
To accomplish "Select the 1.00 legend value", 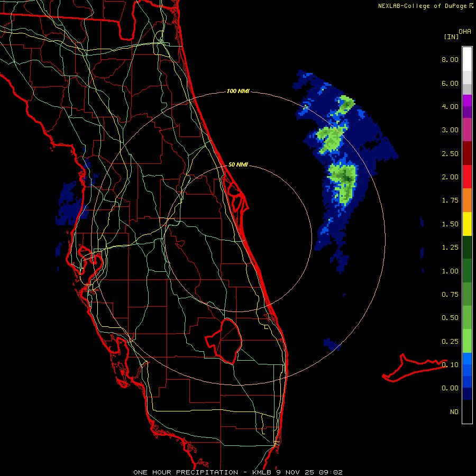I will point(450,271).
